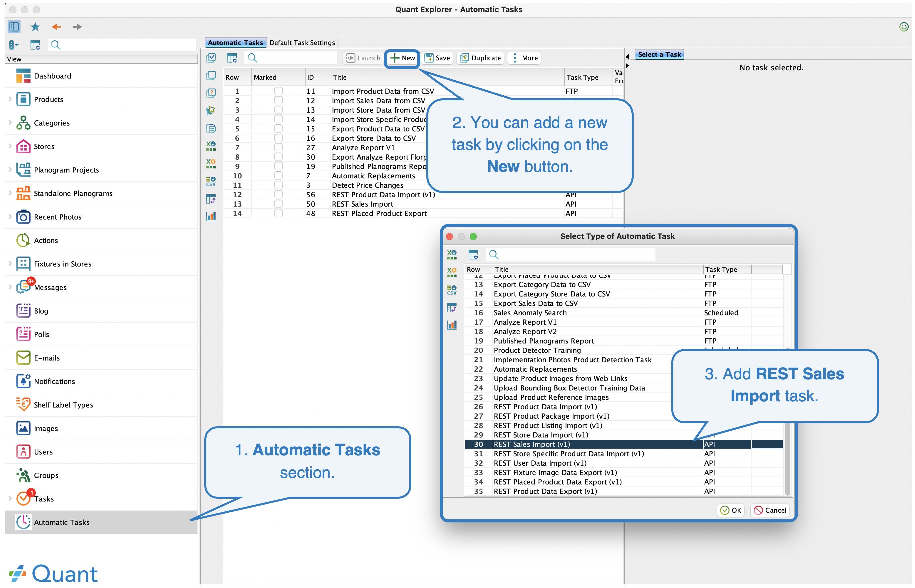
Task: Click the mark-all checkbox icon above the task table
Action: 211,58
